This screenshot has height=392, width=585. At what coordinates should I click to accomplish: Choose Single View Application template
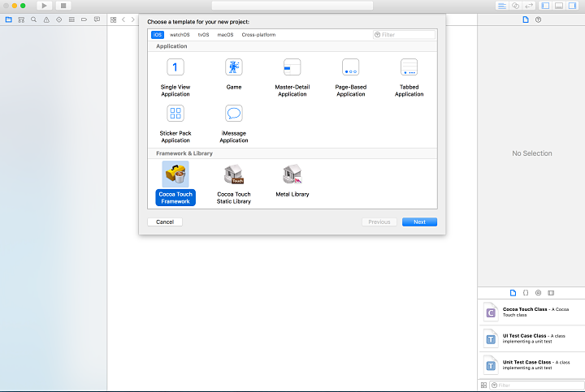[x=175, y=77]
